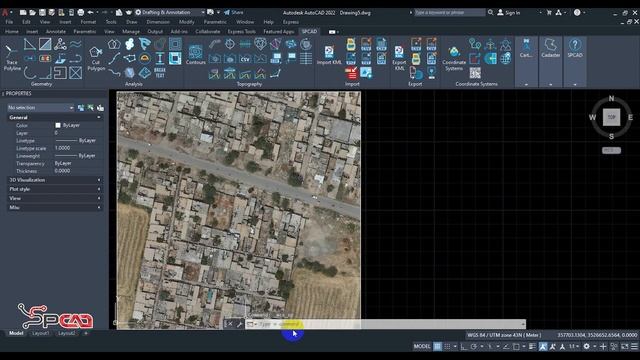Open the Drafting & Annotation workspace dropdown
This screenshot has width=640, height=360.
pos(170,13)
